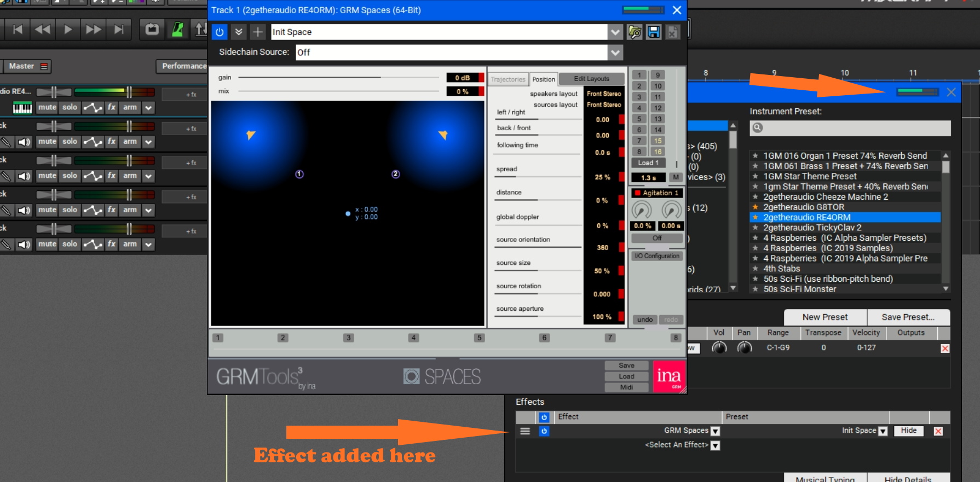Click the go to start transport button
980x482 pixels.
tap(18, 29)
